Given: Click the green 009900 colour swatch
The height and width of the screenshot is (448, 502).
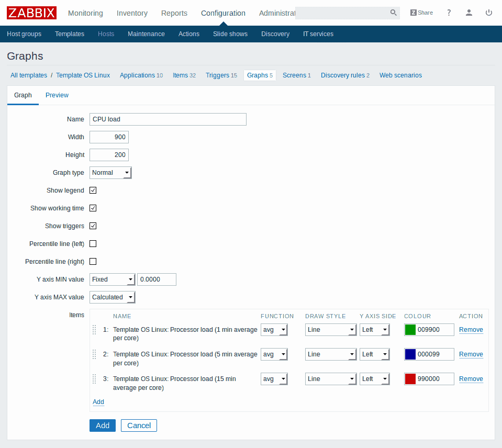Looking at the screenshot, I should (x=410, y=330).
